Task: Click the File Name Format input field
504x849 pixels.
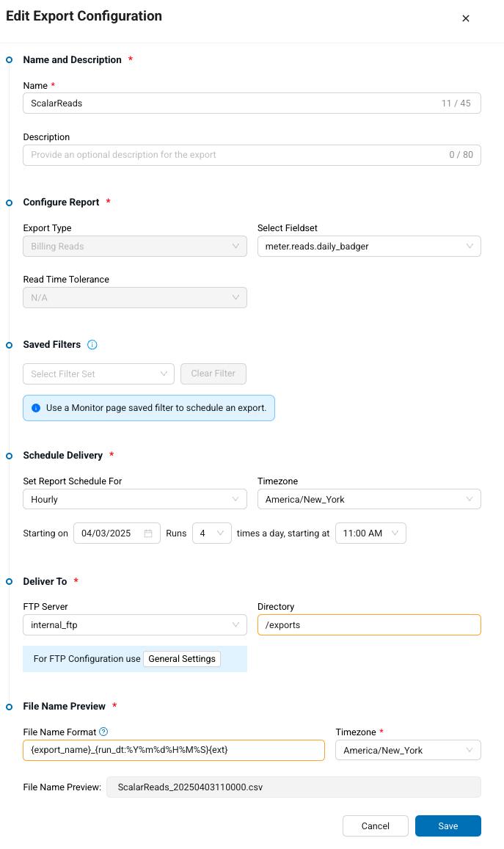Action: (174, 751)
